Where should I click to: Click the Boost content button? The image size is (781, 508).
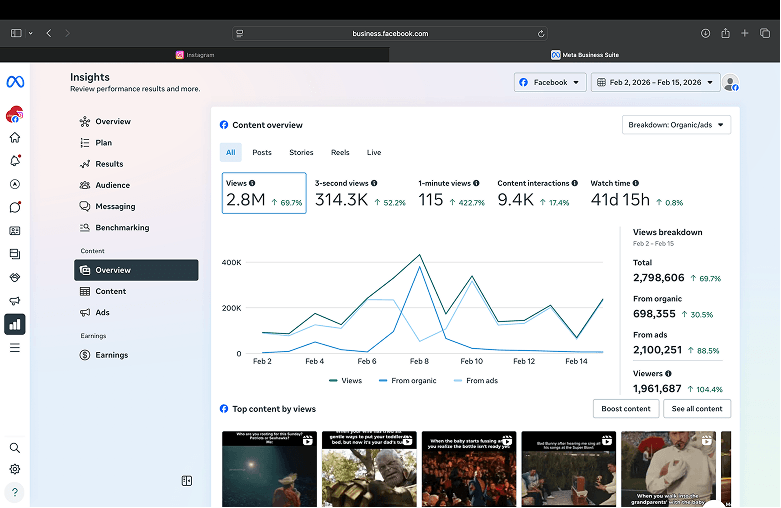tap(626, 409)
